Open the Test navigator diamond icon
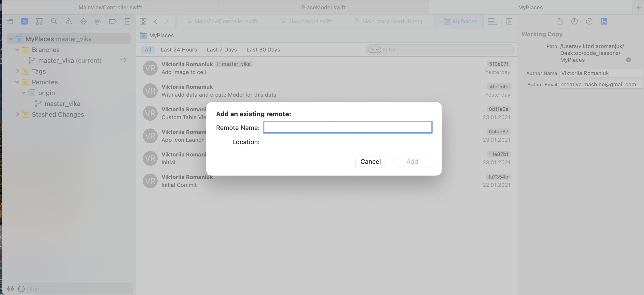 pyautogui.click(x=83, y=21)
